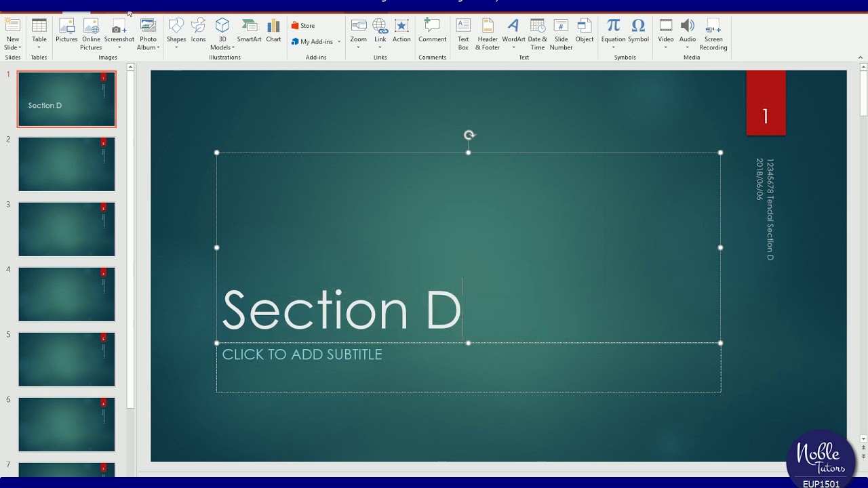Viewport: 868px width, 488px height.
Task: Expand the Link dropdown arrow
Action: 380,47
